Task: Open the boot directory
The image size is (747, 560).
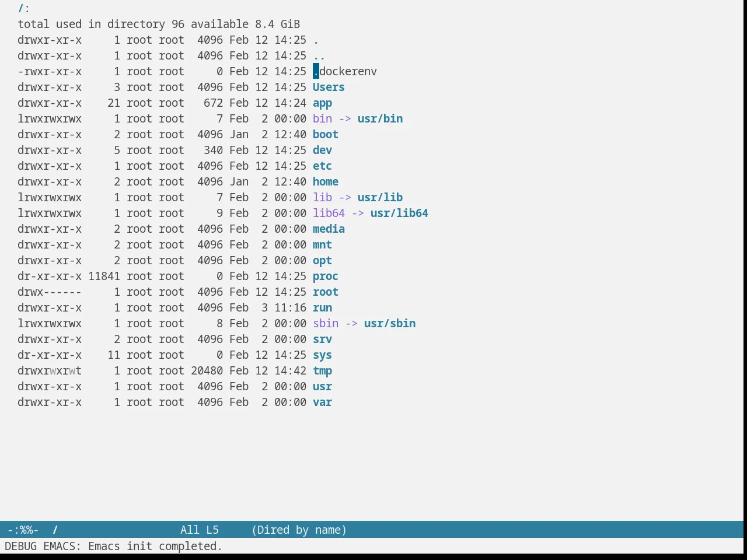Action: (326, 134)
